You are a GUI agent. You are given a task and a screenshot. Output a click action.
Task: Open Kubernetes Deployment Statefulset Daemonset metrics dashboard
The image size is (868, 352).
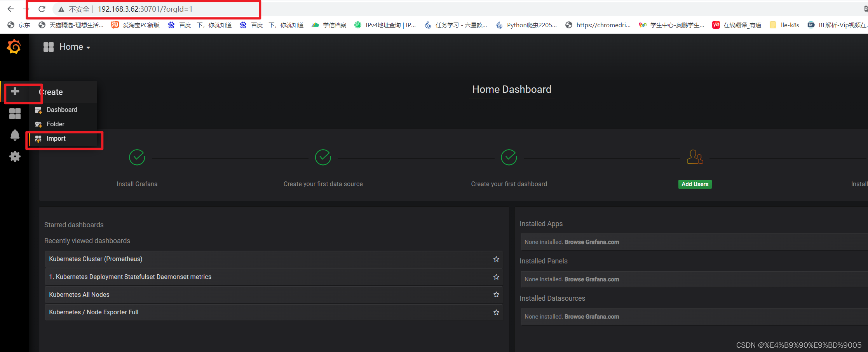(274, 277)
